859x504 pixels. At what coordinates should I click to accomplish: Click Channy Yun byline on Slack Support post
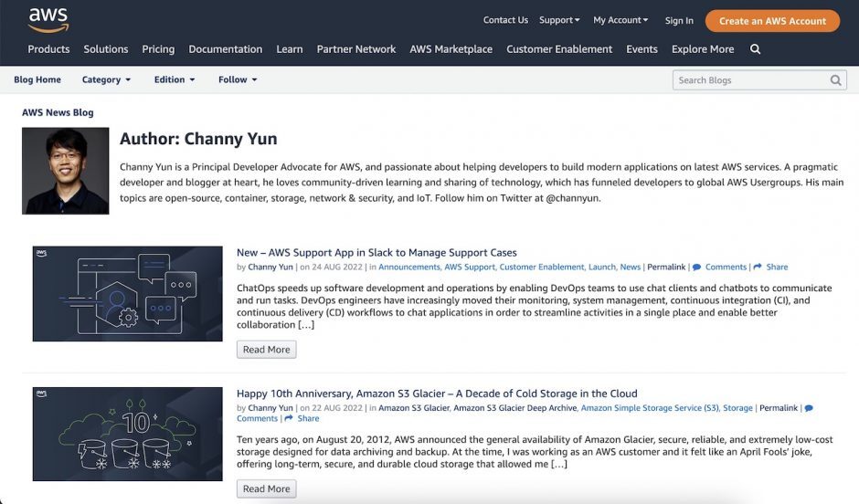(270, 267)
